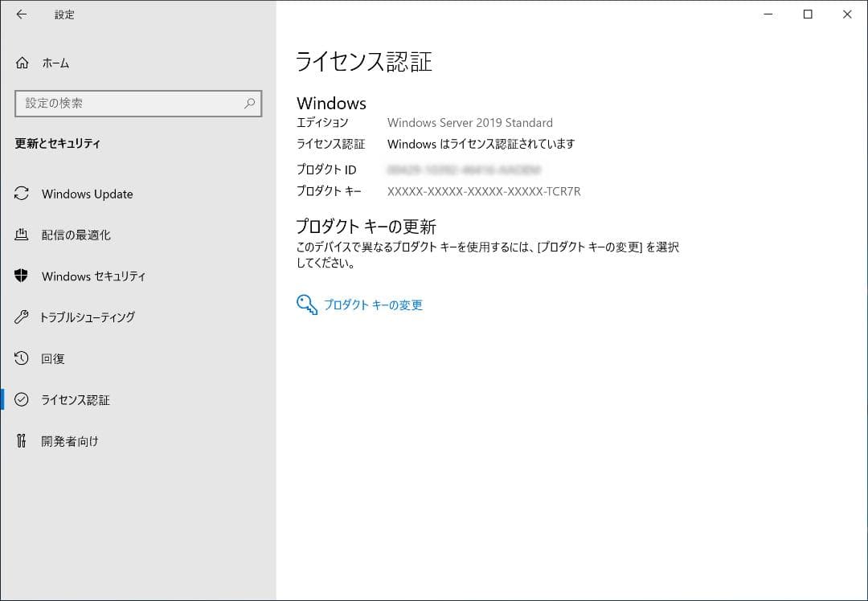The width and height of the screenshot is (868, 601).
Task: Open the プロダクト キーの変更 link
Action: (374, 305)
